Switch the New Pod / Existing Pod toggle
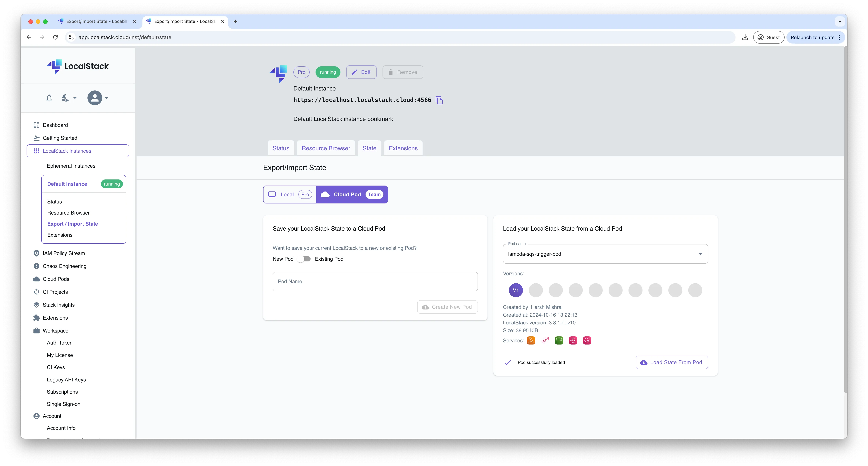This screenshot has height=466, width=868. [304, 259]
